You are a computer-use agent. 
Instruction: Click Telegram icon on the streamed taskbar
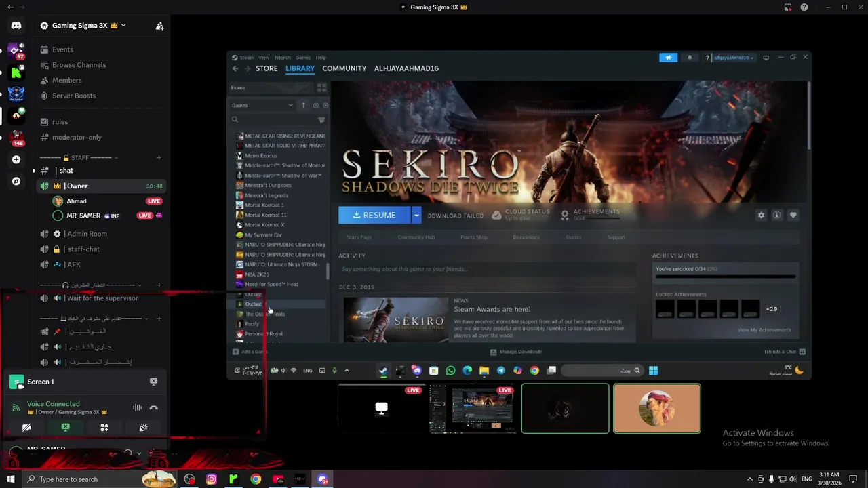coord(501,371)
